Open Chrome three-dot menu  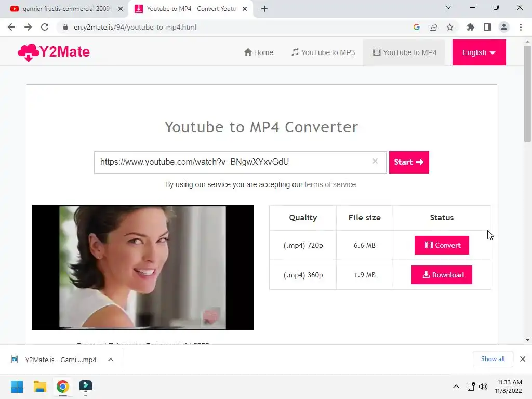tap(521, 27)
